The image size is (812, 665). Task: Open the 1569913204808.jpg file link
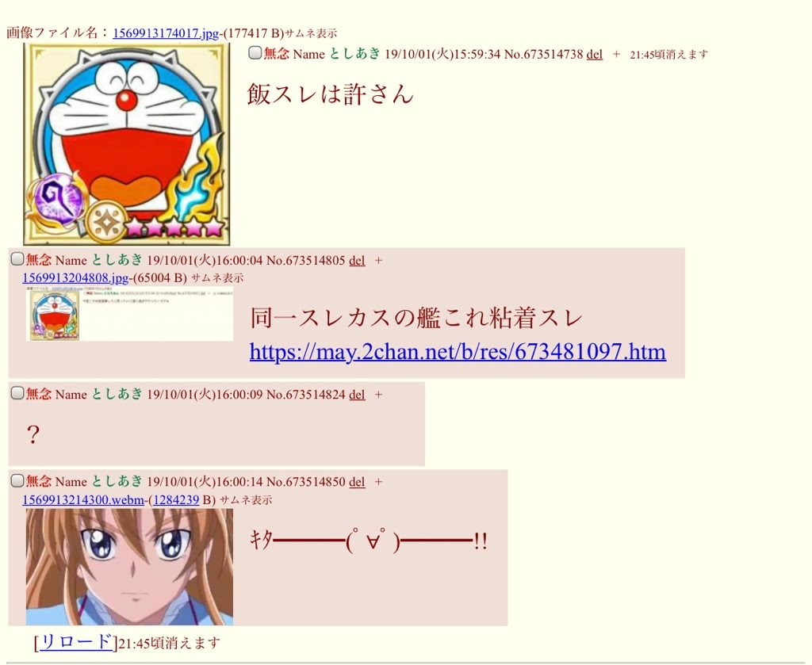(x=75, y=278)
